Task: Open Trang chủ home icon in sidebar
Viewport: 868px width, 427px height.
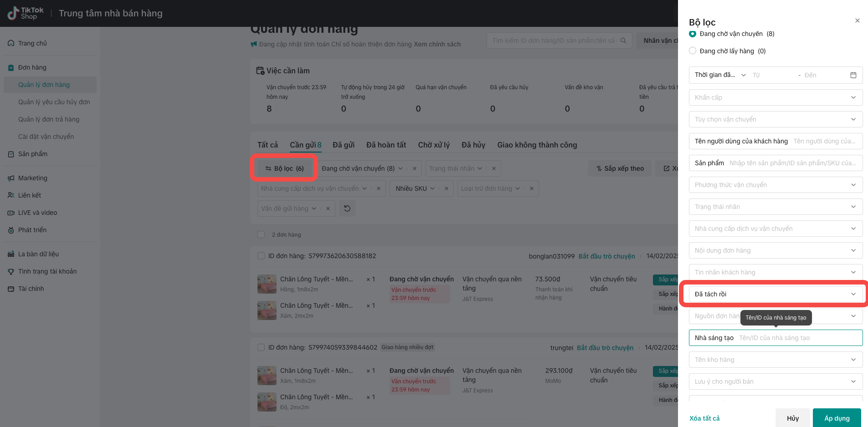Action: click(x=11, y=43)
